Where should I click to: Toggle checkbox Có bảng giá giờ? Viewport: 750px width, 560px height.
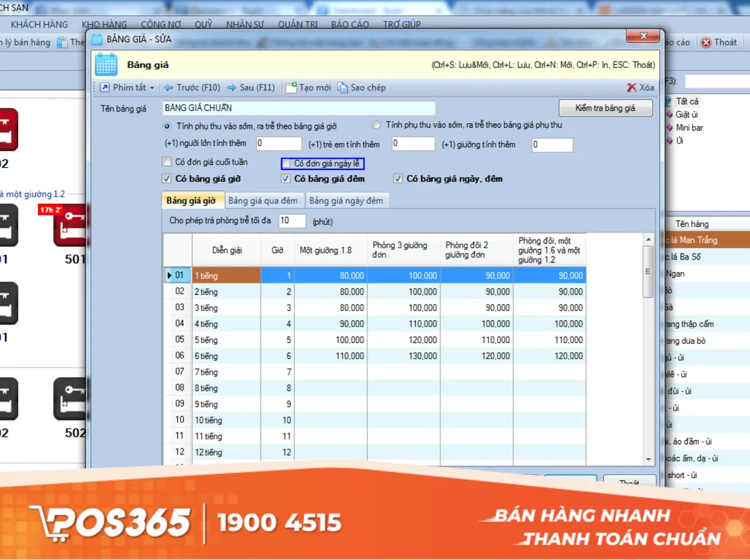(x=167, y=179)
